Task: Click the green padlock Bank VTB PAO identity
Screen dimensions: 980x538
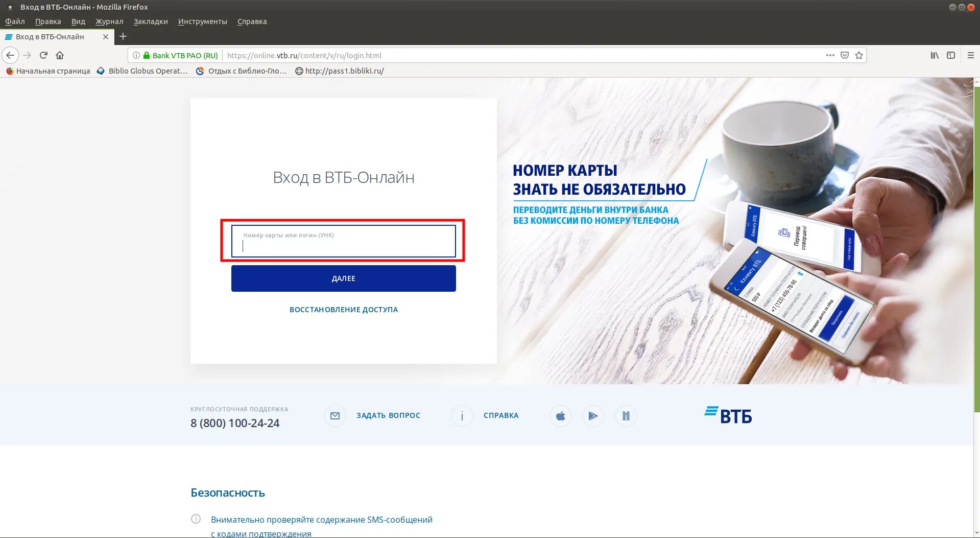Action: [x=181, y=55]
